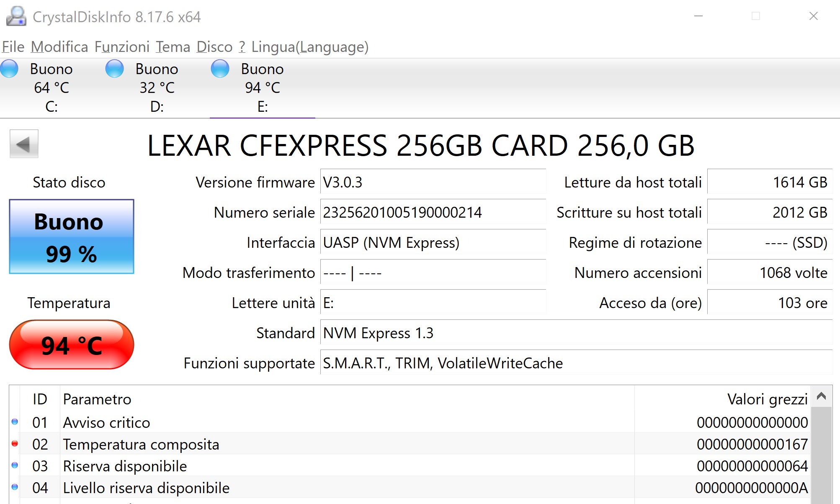Select the 01 Avviso critico row
The height and width of the screenshot is (504, 840).
[410, 422]
